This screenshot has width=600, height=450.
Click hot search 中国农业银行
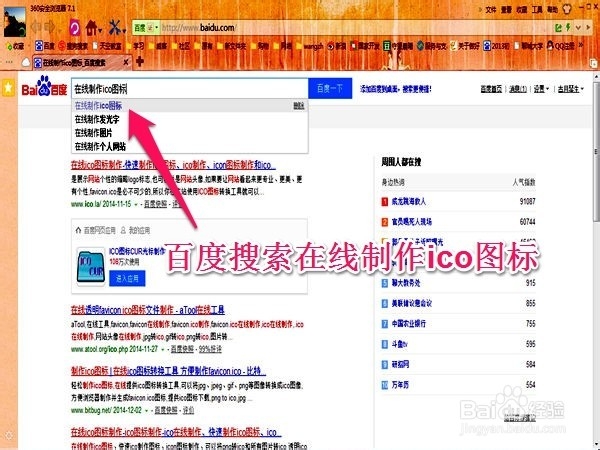click(x=409, y=324)
